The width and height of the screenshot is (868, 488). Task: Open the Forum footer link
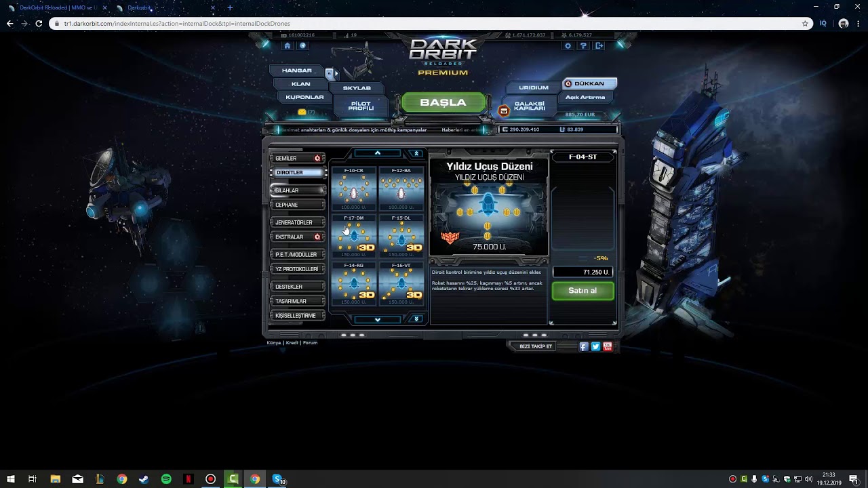click(x=310, y=343)
